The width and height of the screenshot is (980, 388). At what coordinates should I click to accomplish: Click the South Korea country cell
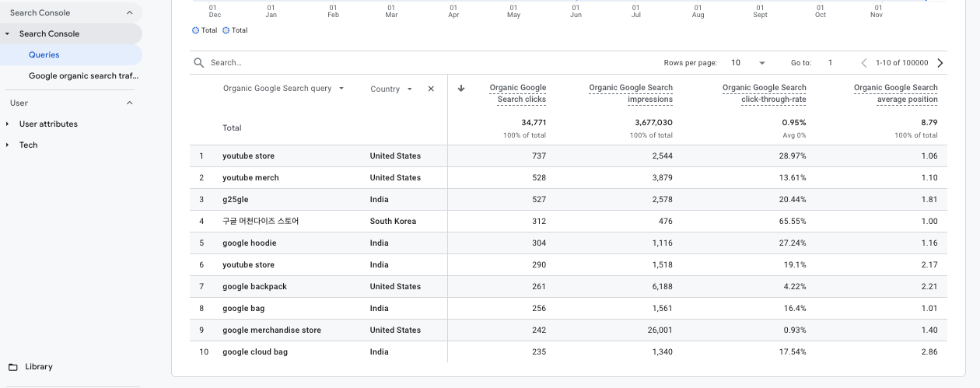click(x=393, y=222)
